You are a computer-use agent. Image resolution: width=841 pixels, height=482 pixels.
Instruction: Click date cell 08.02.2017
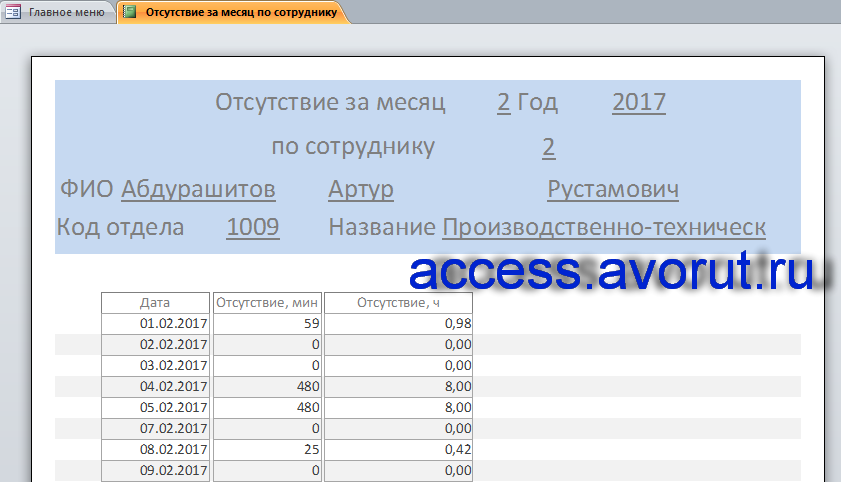(156, 449)
